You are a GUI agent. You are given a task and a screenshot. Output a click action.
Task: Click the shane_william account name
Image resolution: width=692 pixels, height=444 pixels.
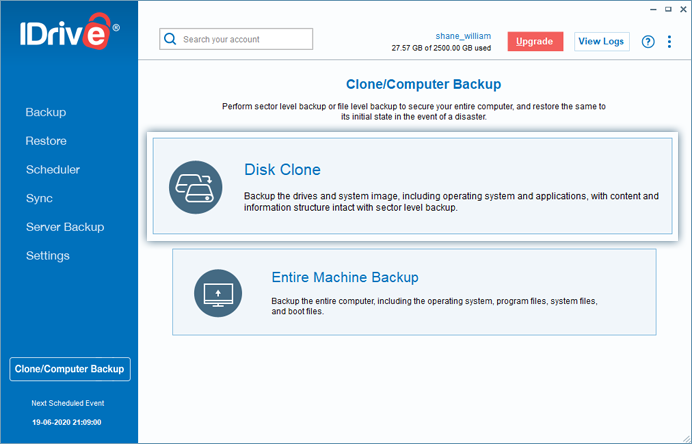(x=463, y=36)
